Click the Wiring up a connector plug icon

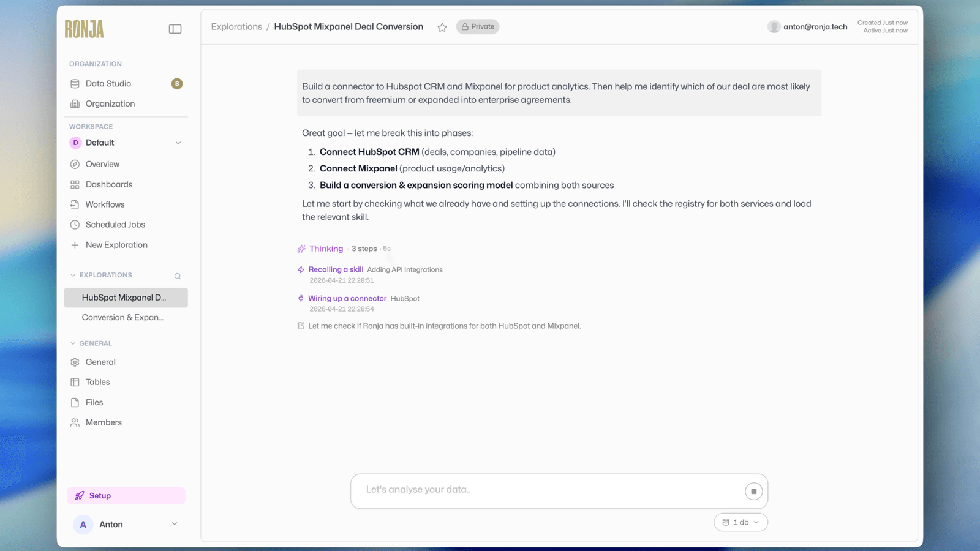tap(301, 298)
